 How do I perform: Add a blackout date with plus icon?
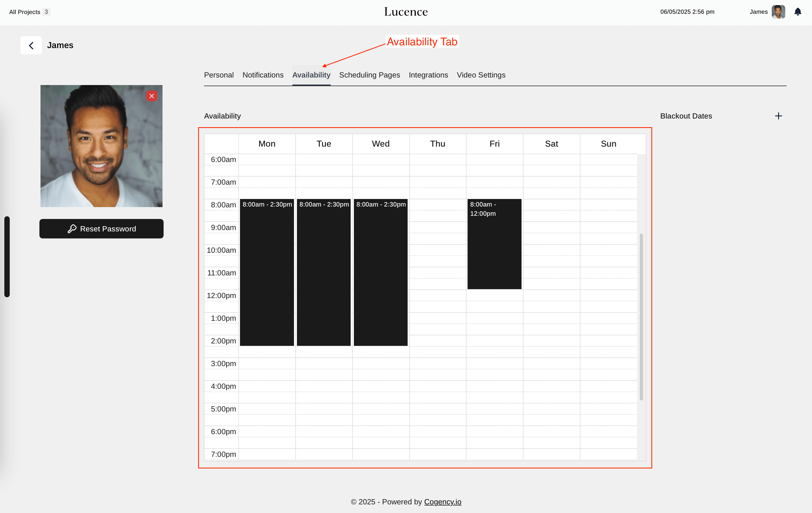pyautogui.click(x=778, y=116)
